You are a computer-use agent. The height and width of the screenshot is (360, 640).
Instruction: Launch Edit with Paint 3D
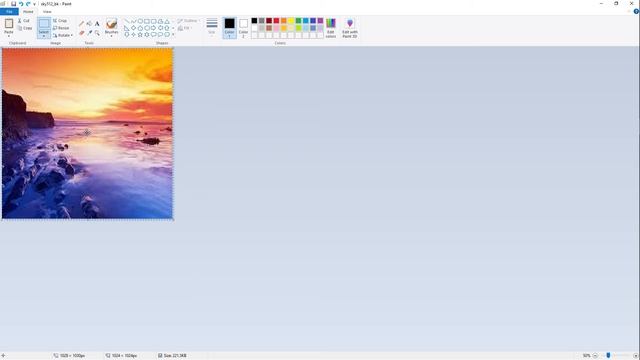tap(350, 28)
